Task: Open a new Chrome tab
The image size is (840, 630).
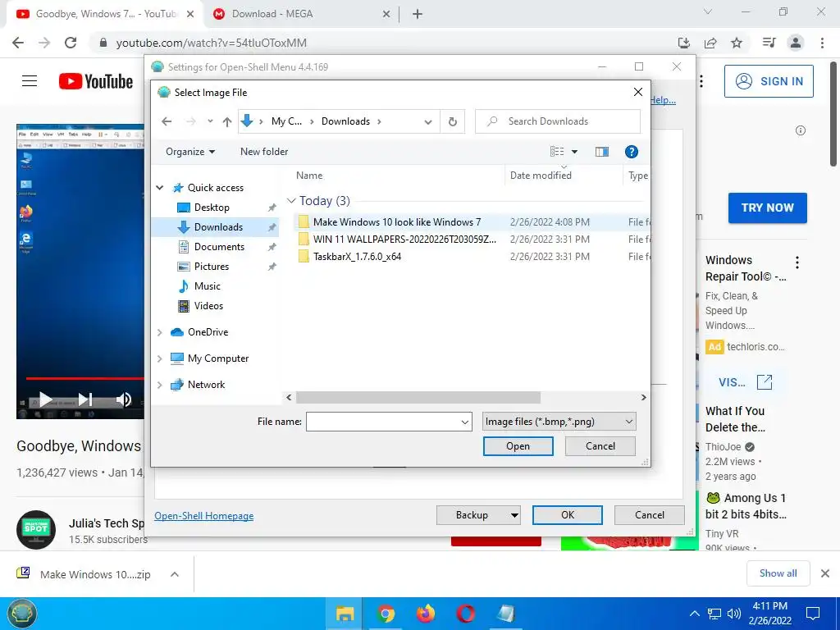Action: 418,14
